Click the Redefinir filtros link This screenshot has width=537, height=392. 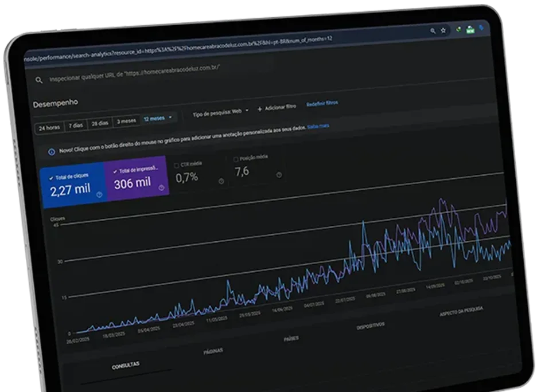pyautogui.click(x=322, y=103)
